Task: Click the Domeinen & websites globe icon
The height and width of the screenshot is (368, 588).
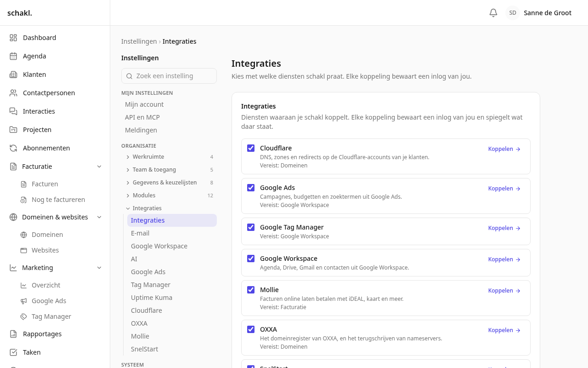Action: pyautogui.click(x=13, y=217)
